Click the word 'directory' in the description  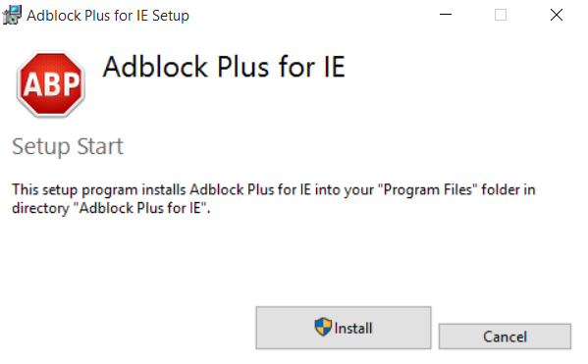pyautogui.click(x=40, y=208)
